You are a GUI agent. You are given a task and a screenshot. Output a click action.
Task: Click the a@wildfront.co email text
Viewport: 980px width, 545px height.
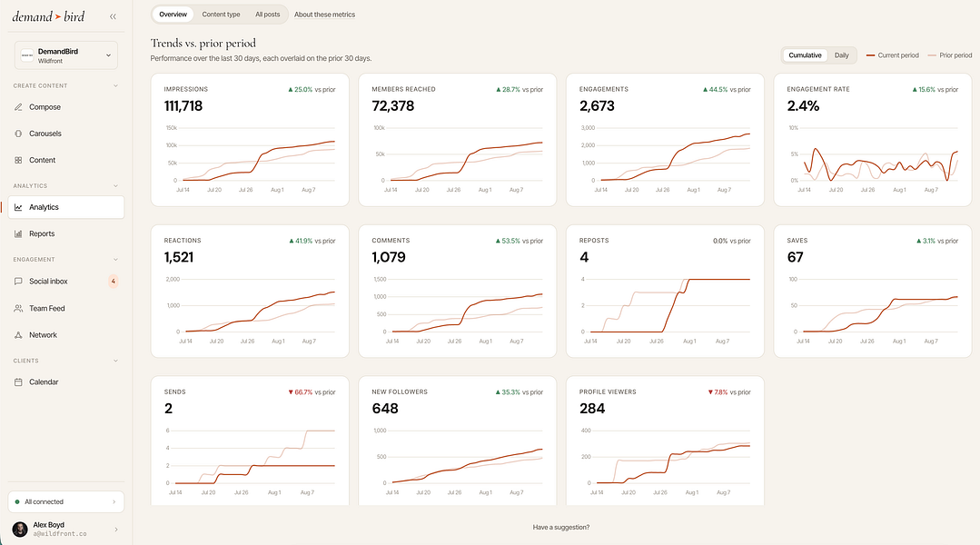coord(60,534)
